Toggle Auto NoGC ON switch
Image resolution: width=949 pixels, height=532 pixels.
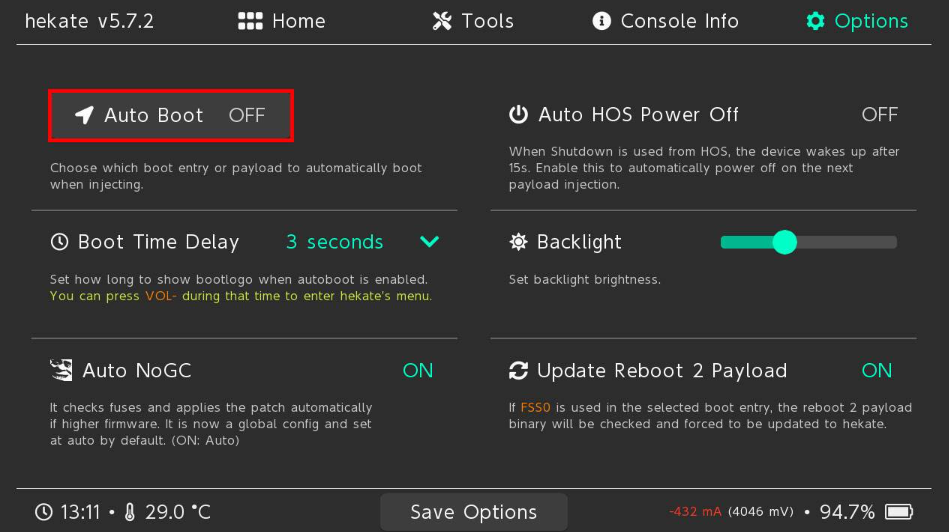pyautogui.click(x=417, y=371)
